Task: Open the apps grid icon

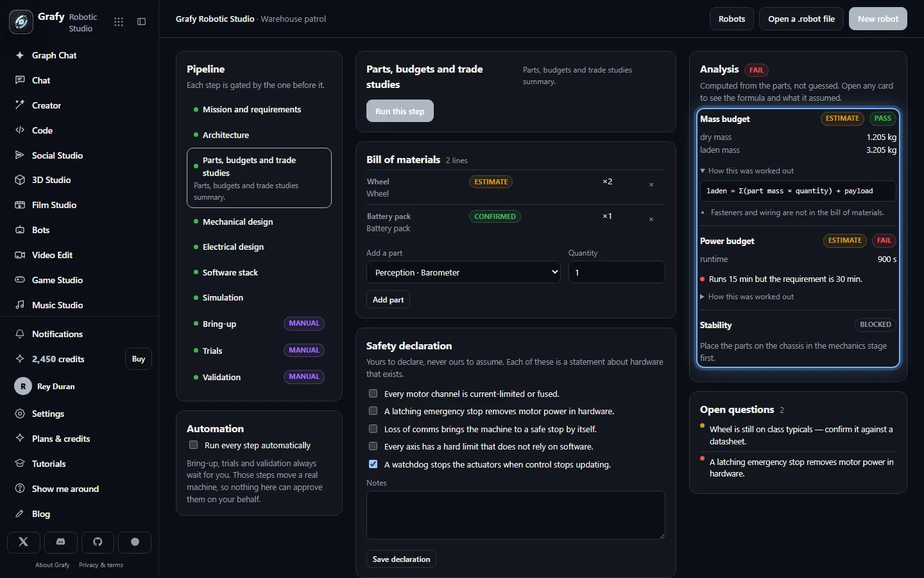Action: [x=119, y=22]
